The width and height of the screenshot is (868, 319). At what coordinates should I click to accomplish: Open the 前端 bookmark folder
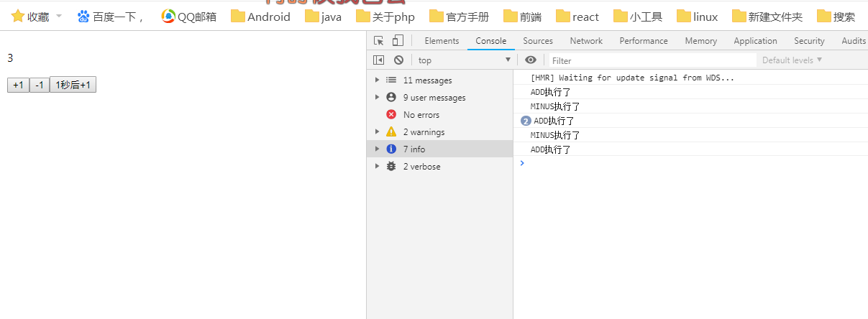click(x=523, y=17)
